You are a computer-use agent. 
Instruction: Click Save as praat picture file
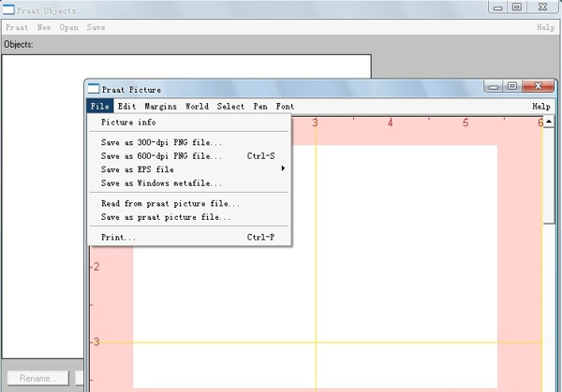[166, 217]
